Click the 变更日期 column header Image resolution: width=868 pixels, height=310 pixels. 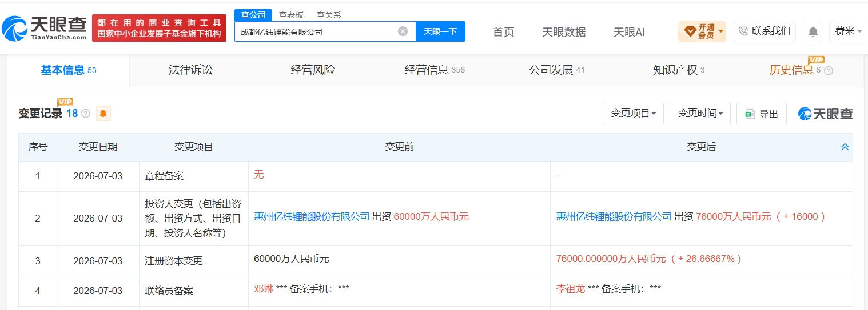(98, 147)
